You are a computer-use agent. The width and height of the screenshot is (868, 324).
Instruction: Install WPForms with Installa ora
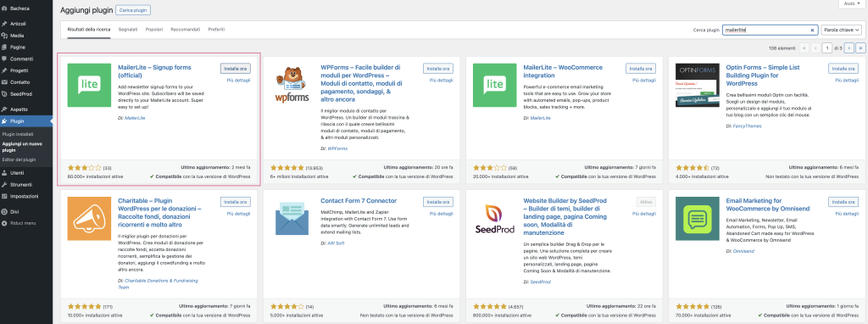tap(438, 69)
